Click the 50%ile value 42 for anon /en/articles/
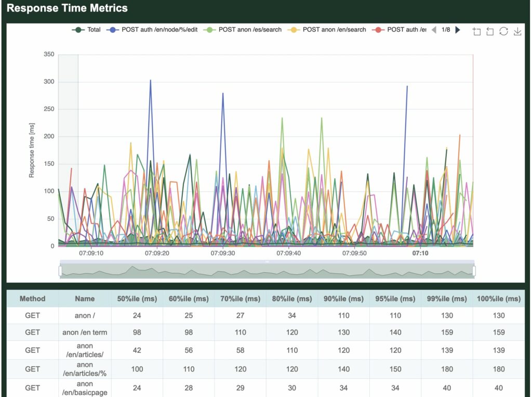532x397 pixels. pyautogui.click(x=137, y=350)
